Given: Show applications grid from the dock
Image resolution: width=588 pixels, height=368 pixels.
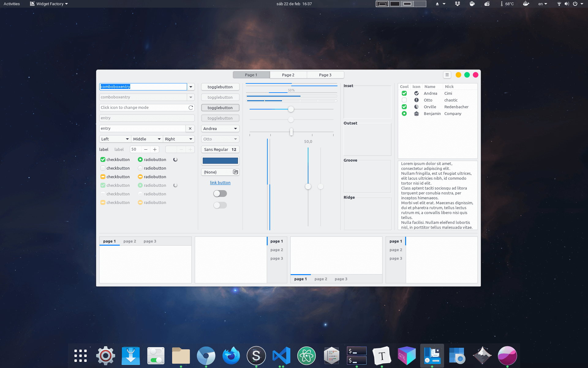Looking at the screenshot, I should (x=81, y=356).
